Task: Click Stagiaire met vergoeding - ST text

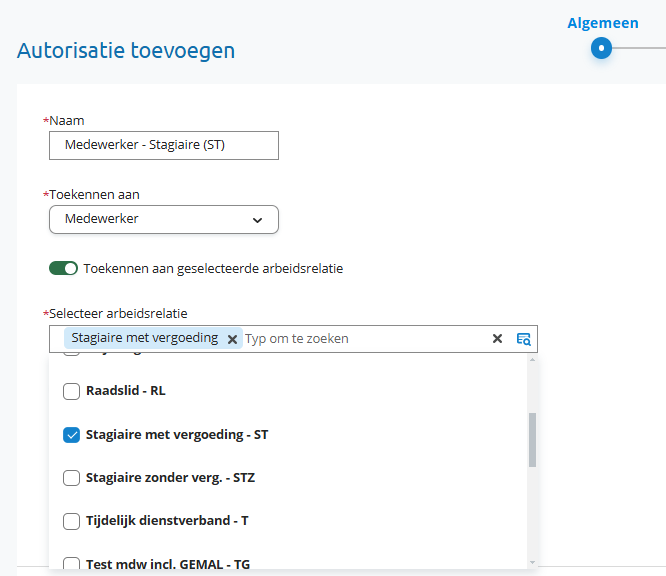Action: [x=177, y=435]
